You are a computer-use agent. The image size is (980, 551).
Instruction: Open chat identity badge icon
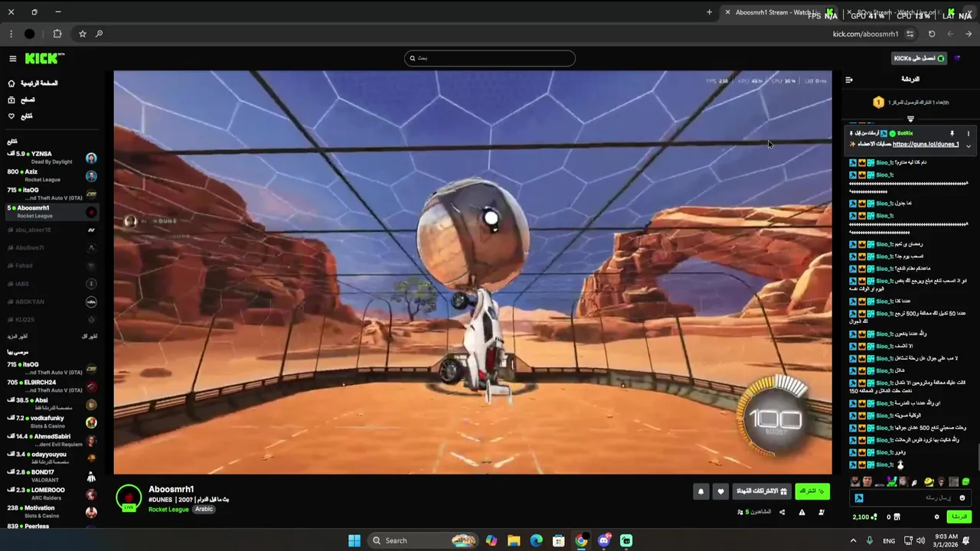pos(859,498)
